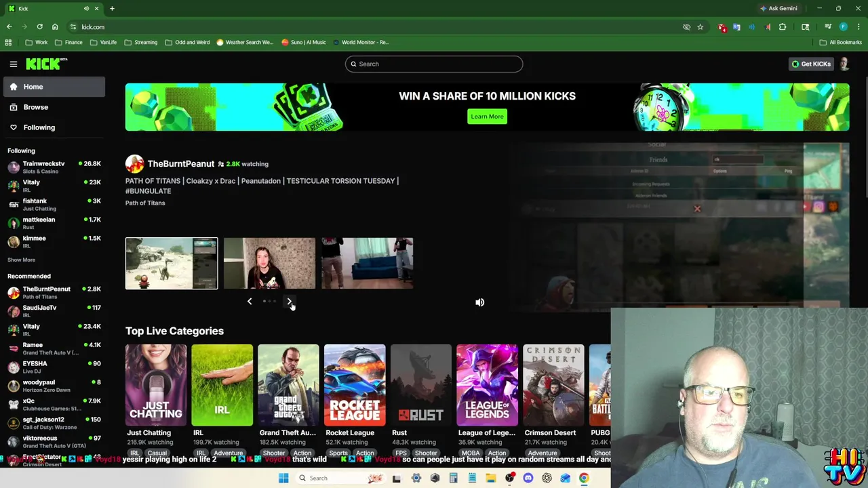
Task: Close the overlay X in stream preview
Action: click(697, 209)
